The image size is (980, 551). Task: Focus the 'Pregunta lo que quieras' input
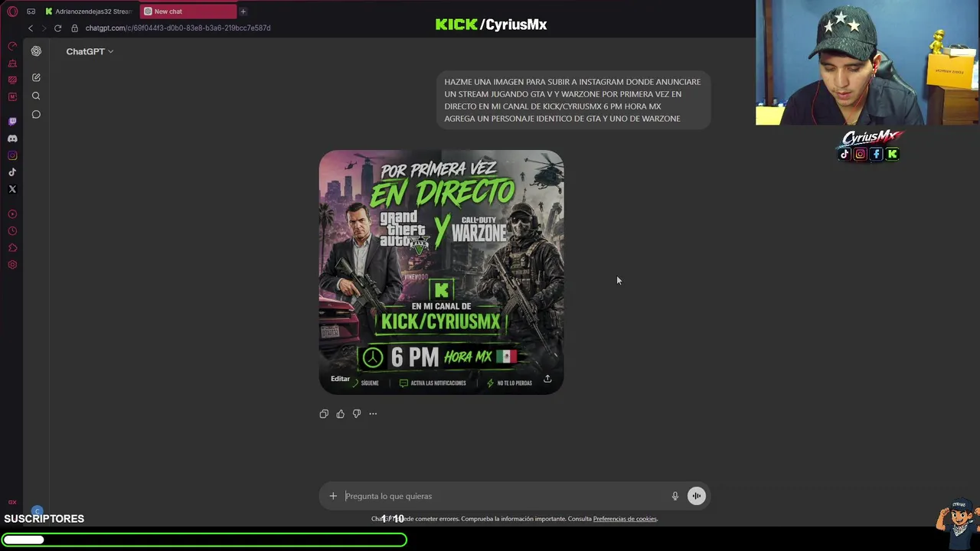tap(505, 496)
